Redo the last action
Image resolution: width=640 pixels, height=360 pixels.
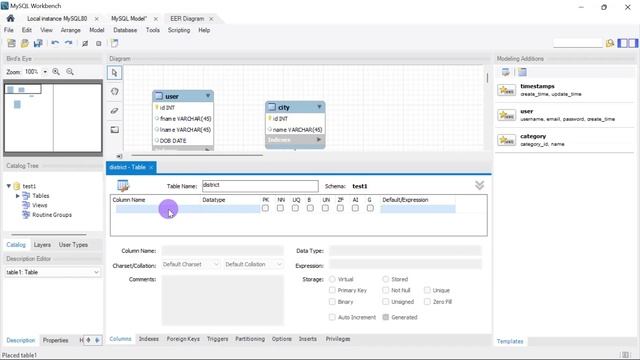(68, 43)
